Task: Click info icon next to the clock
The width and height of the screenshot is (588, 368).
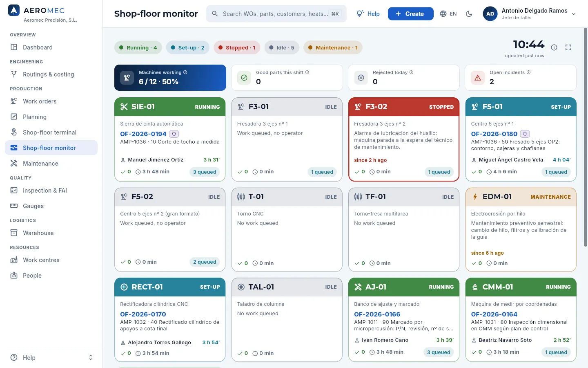Action: coord(554,47)
